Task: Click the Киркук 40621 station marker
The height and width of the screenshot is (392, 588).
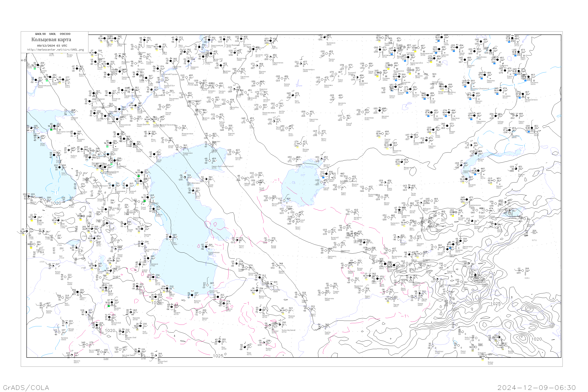Action: tap(78, 292)
